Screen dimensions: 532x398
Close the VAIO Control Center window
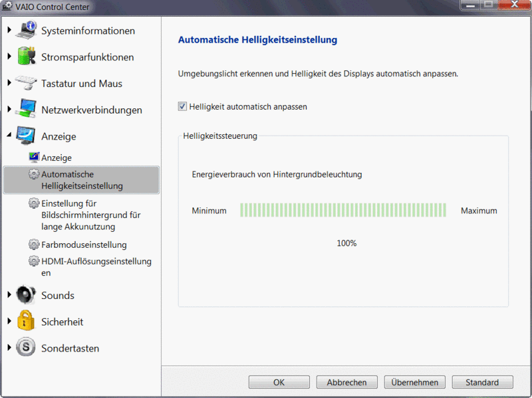coord(514,5)
